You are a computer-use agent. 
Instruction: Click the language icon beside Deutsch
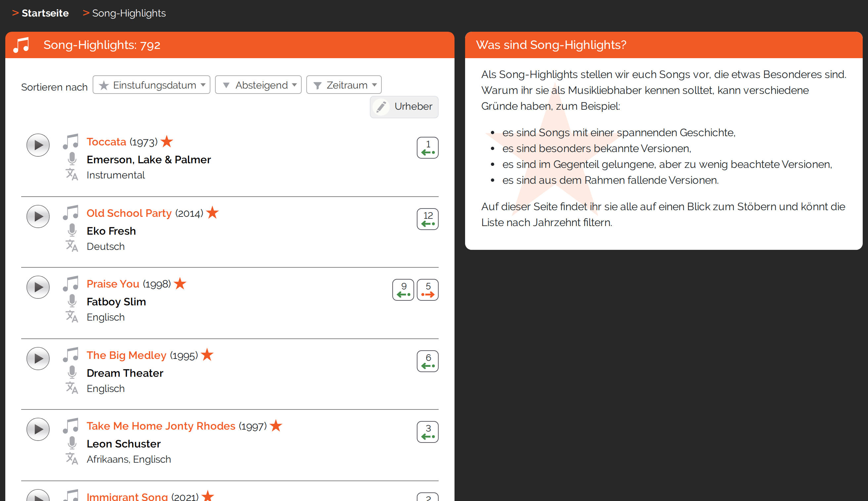coord(72,246)
